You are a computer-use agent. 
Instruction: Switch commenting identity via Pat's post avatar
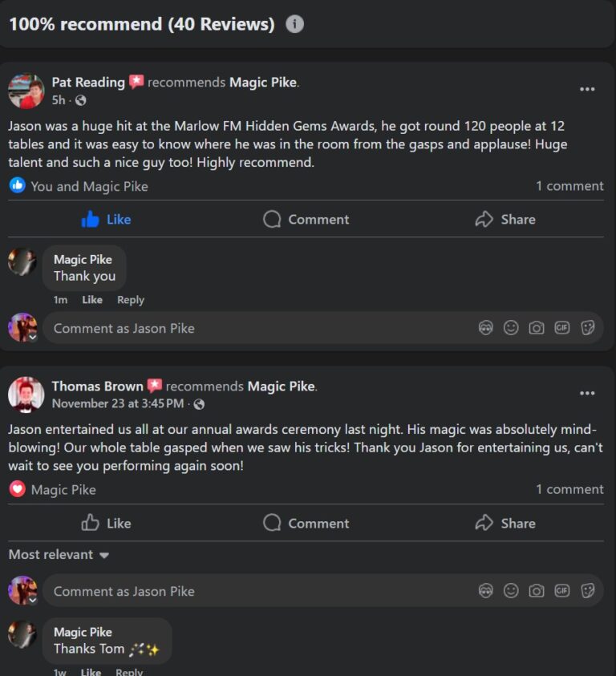tap(22, 328)
